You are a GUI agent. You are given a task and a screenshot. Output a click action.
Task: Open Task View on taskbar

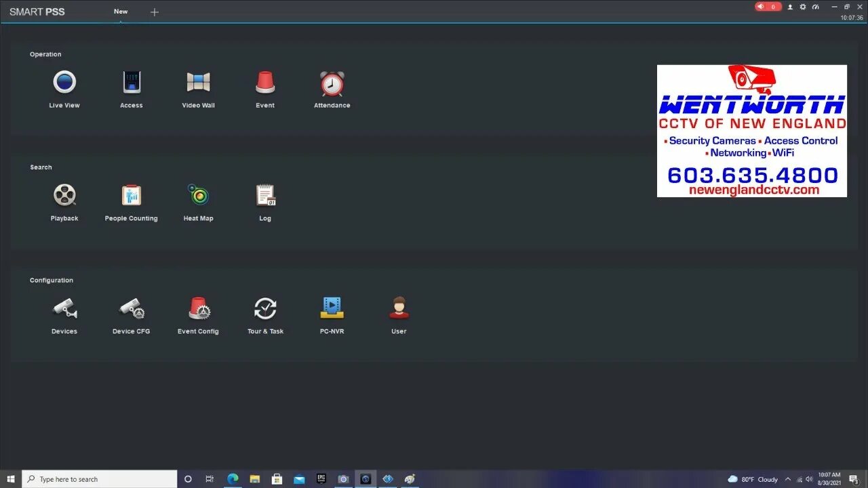click(x=210, y=479)
